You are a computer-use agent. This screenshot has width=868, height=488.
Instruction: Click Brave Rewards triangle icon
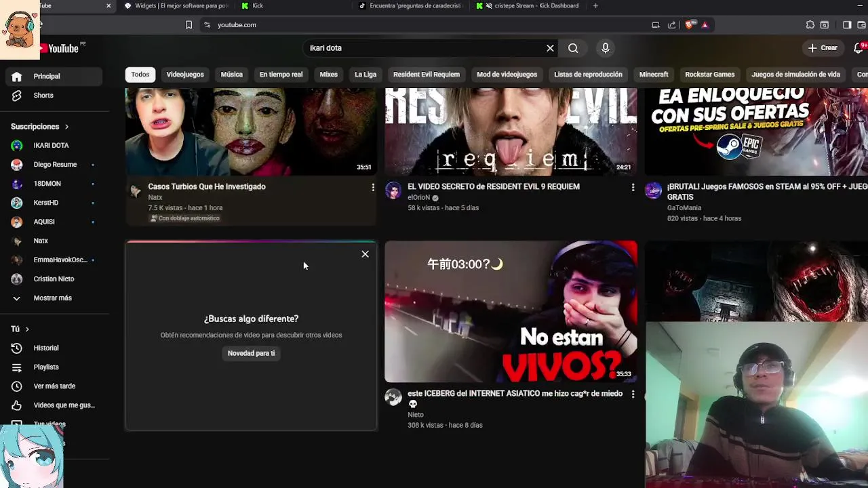pos(705,25)
